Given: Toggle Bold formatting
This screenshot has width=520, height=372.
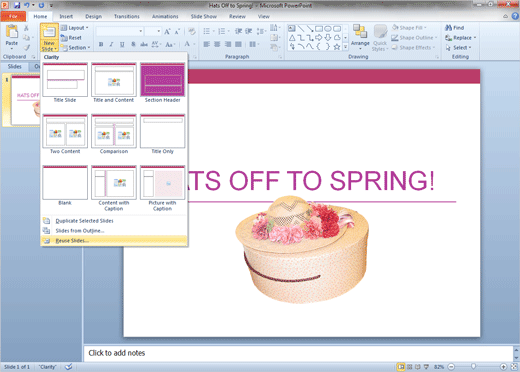Looking at the screenshot, I should [101, 44].
